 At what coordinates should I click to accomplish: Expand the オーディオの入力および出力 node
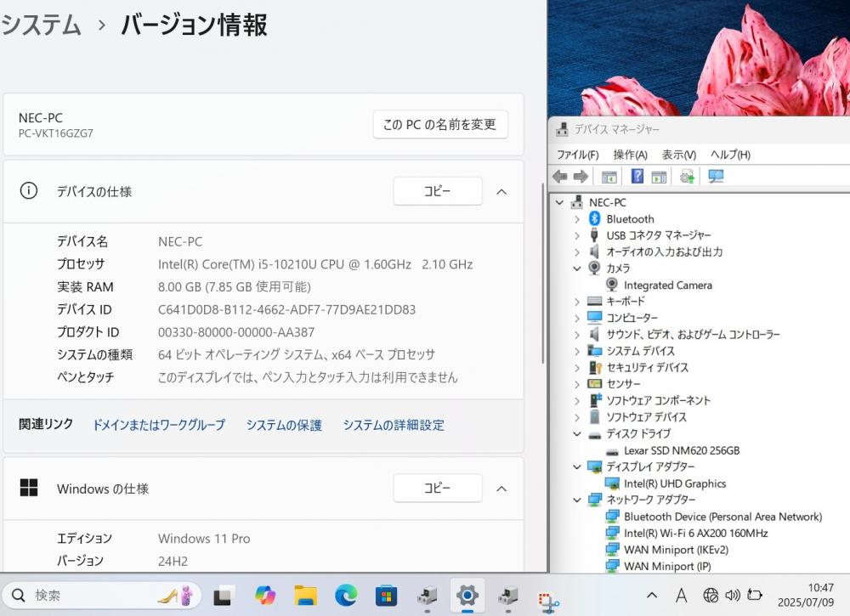(x=577, y=252)
